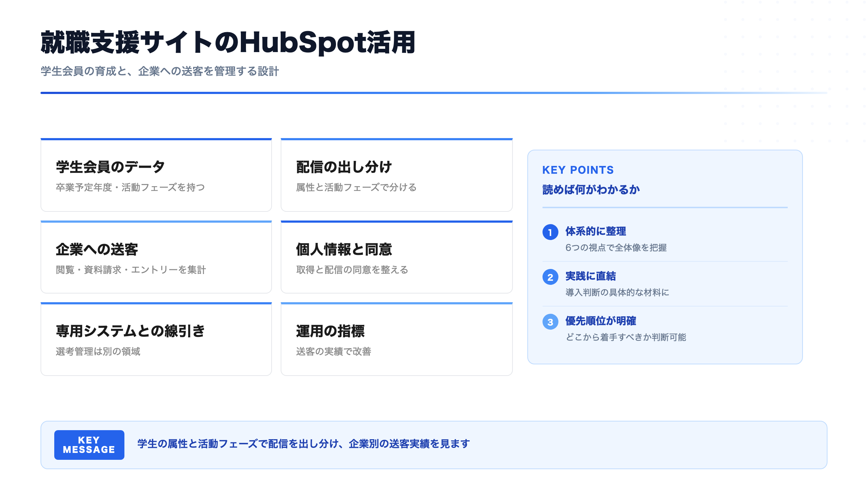
Task: Click the KEY POINTS label
Action: click(578, 170)
